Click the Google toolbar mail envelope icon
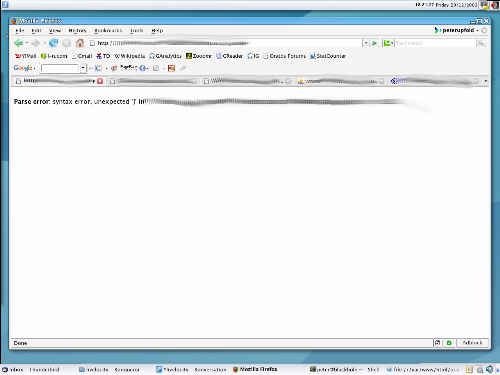Screen dimensions: 500x375 (155, 68)
